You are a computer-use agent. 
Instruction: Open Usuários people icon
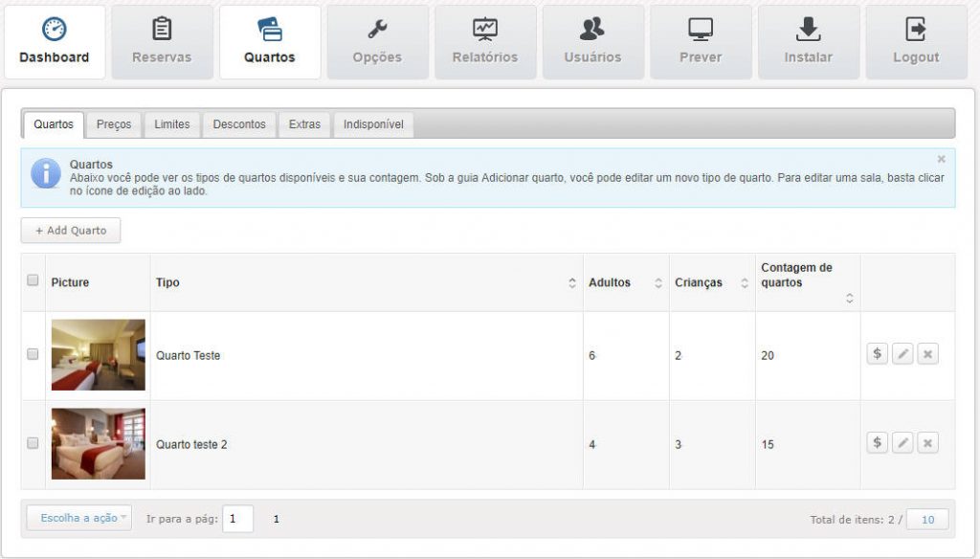[x=592, y=30]
